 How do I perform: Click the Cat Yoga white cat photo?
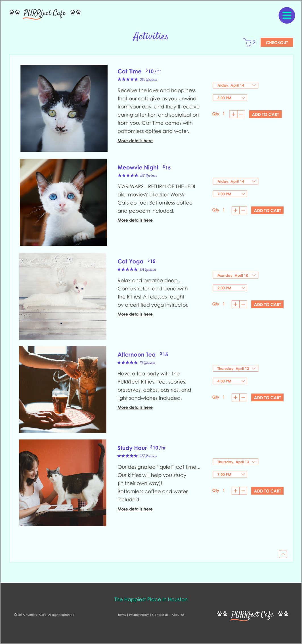pos(63,296)
